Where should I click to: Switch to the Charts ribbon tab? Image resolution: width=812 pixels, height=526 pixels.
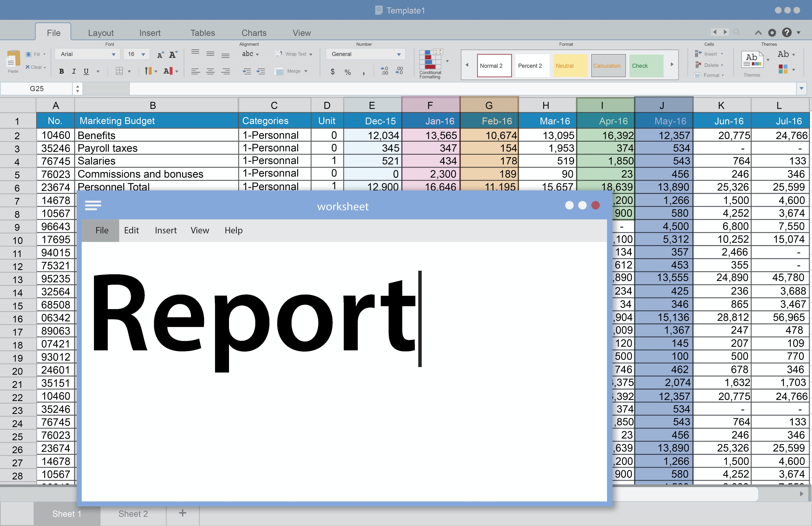point(254,32)
